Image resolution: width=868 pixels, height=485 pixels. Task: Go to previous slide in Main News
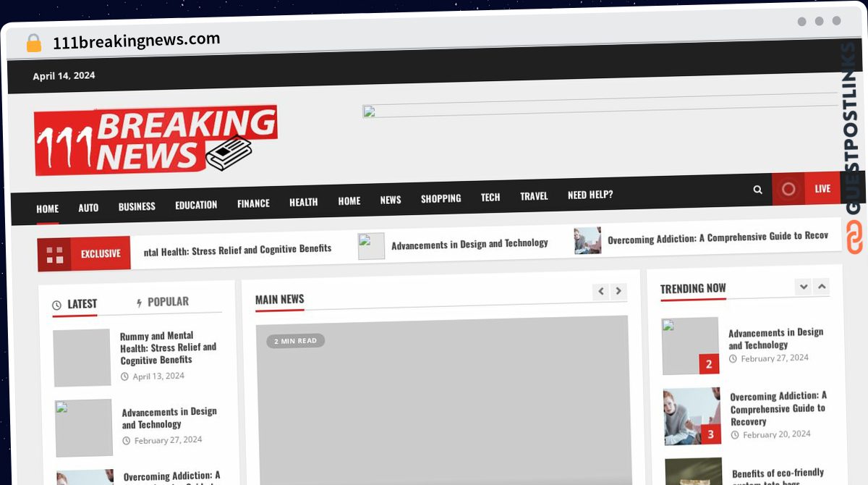coord(600,291)
